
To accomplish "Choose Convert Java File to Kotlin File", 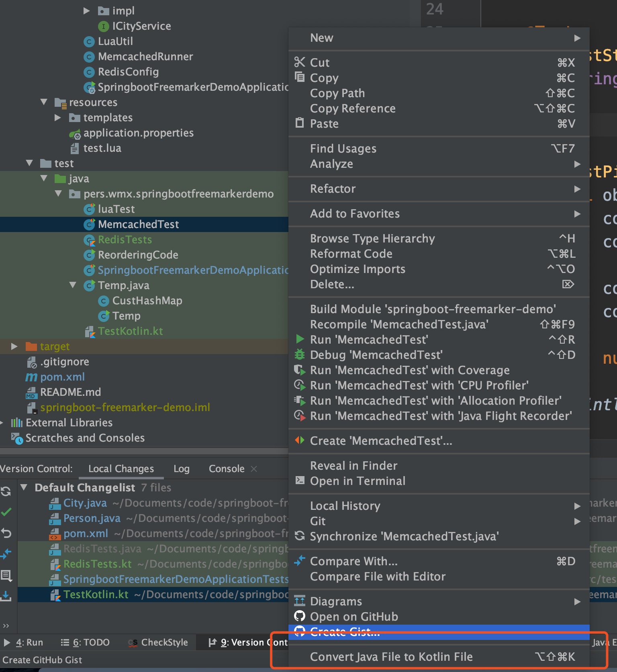I will (x=391, y=657).
